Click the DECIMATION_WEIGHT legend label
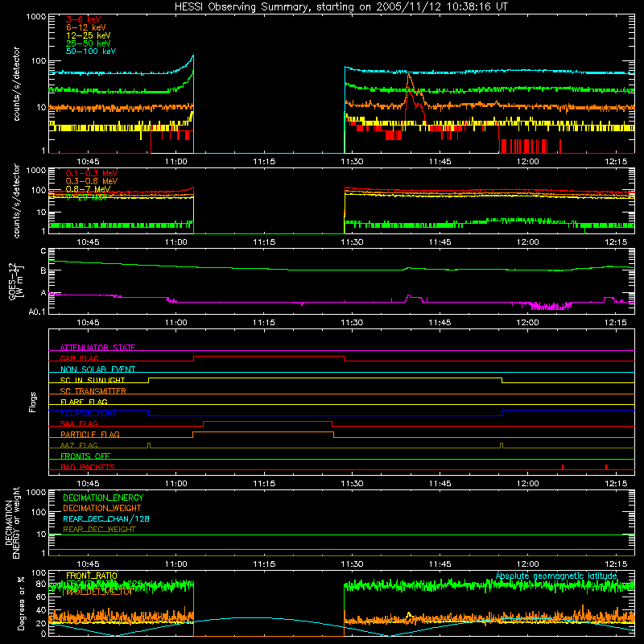This screenshot has width=644, height=644. tap(102, 508)
